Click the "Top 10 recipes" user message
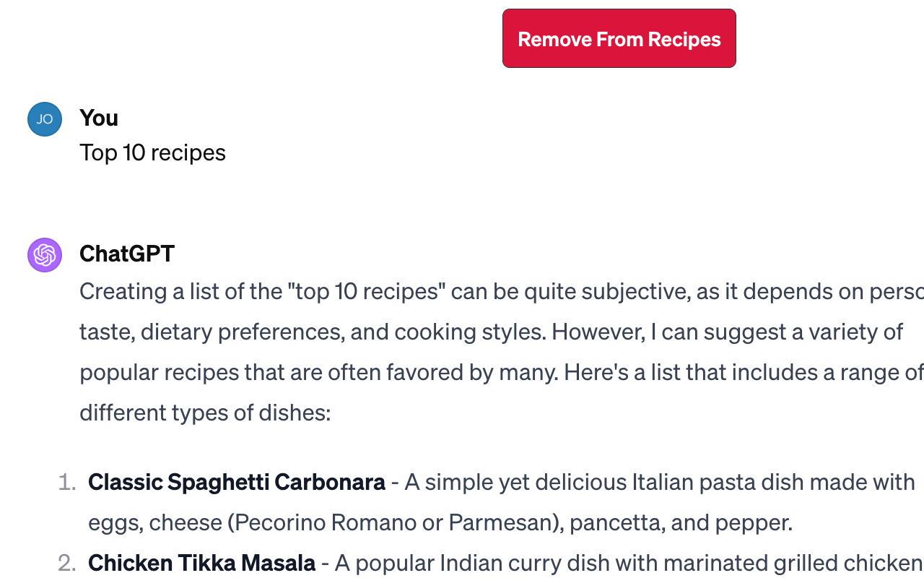This screenshot has width=924, height=578. [152, 152]
